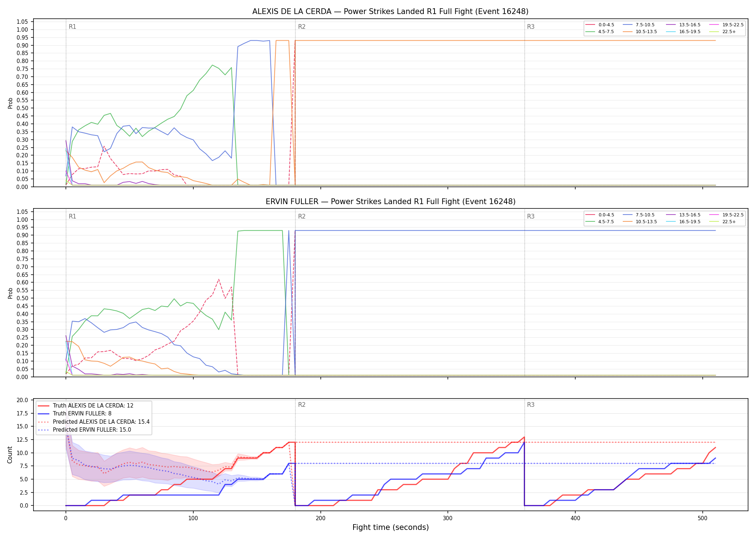Pick '4.5-7.5' in the Ervin Fuller legend

coord(600,222)
